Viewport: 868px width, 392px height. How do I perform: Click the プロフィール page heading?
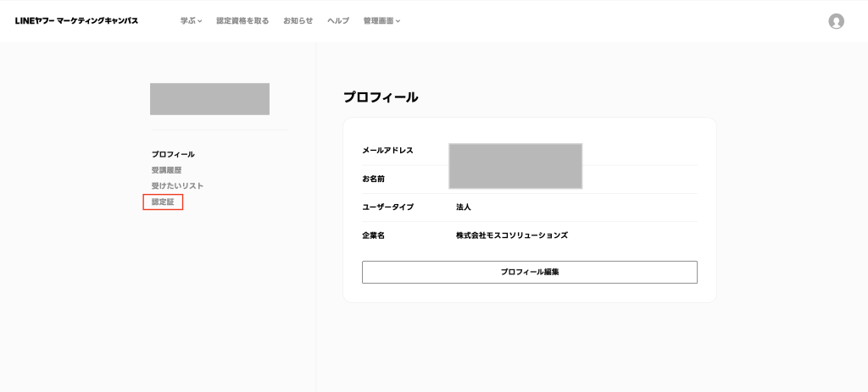coord(381,97)
